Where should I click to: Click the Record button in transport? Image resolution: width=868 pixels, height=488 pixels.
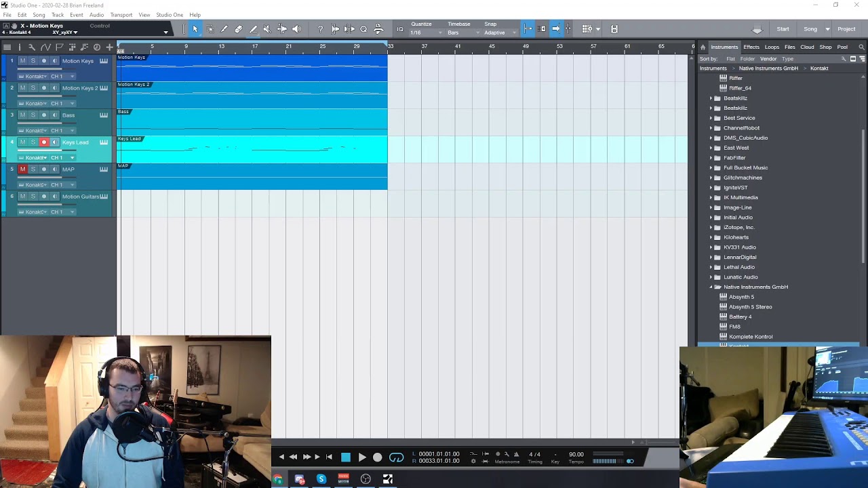[378, 457]
